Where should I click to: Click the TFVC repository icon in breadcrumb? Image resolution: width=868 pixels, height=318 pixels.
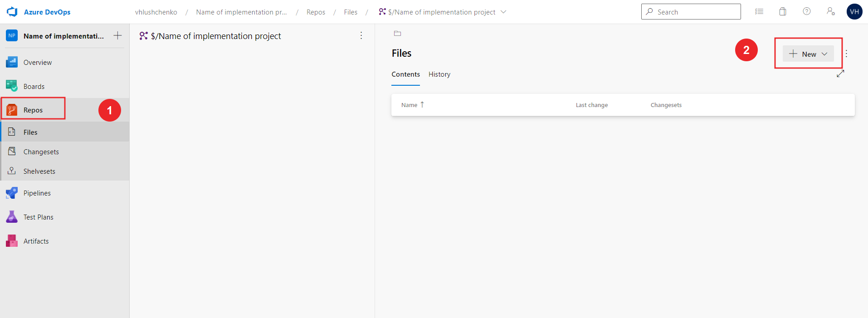382,11
